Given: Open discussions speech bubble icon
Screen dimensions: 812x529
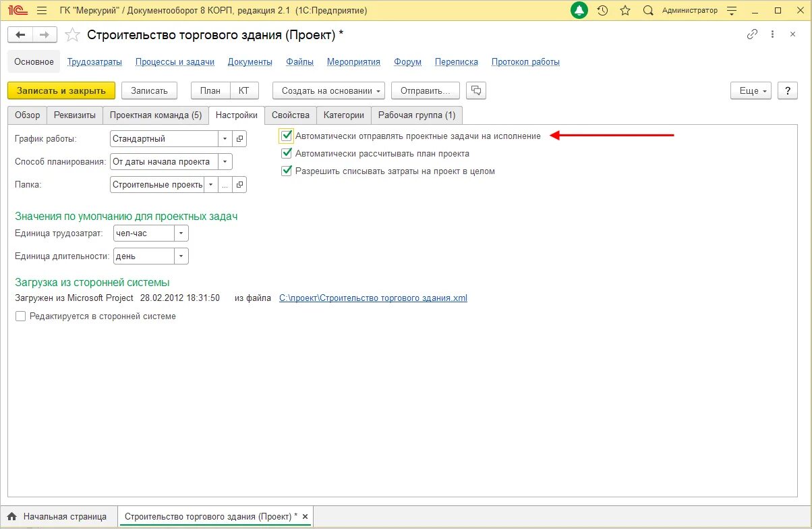Looking at the screenshot, I should (x=476, y=90).
